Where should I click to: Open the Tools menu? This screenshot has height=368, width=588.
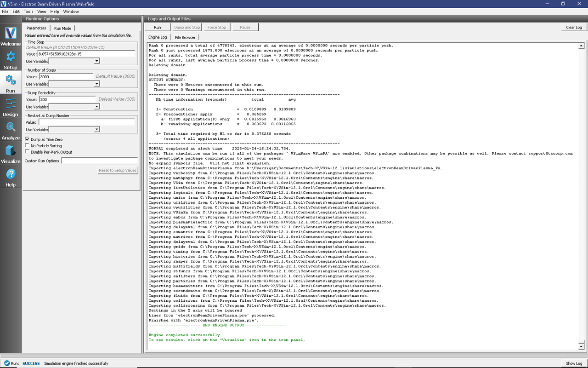[28, 11]
